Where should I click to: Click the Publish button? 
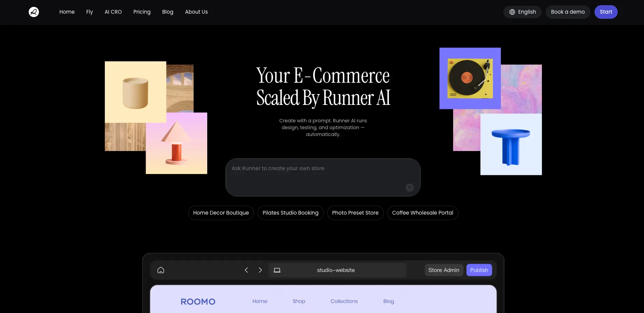coord(479,270)
